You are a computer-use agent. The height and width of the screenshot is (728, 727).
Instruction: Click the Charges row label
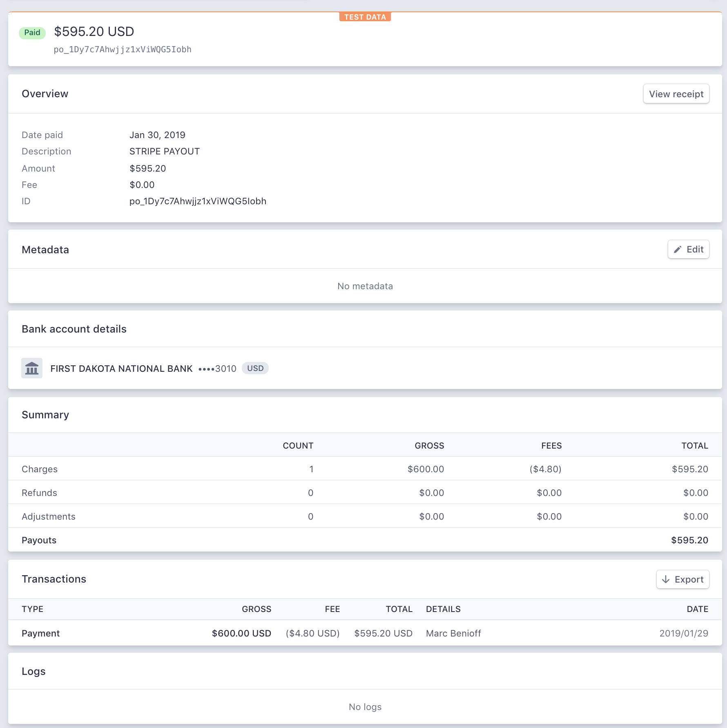tap(40, 469)
